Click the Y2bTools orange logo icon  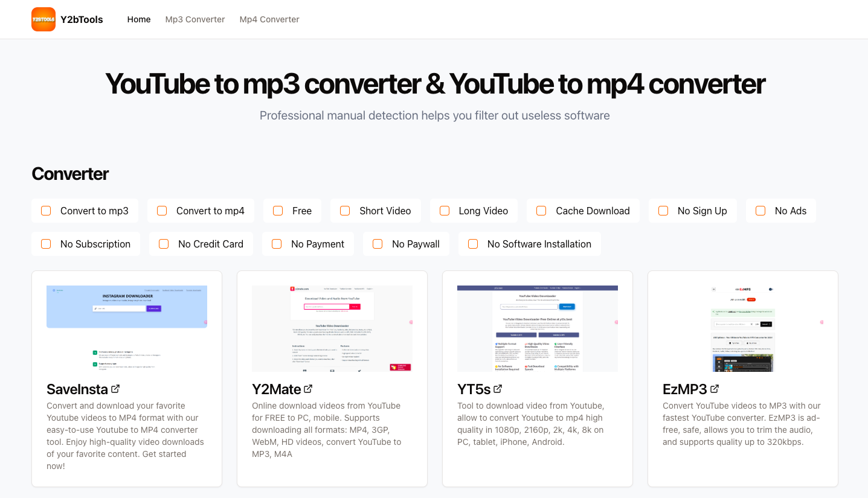(x=43, y=19)
